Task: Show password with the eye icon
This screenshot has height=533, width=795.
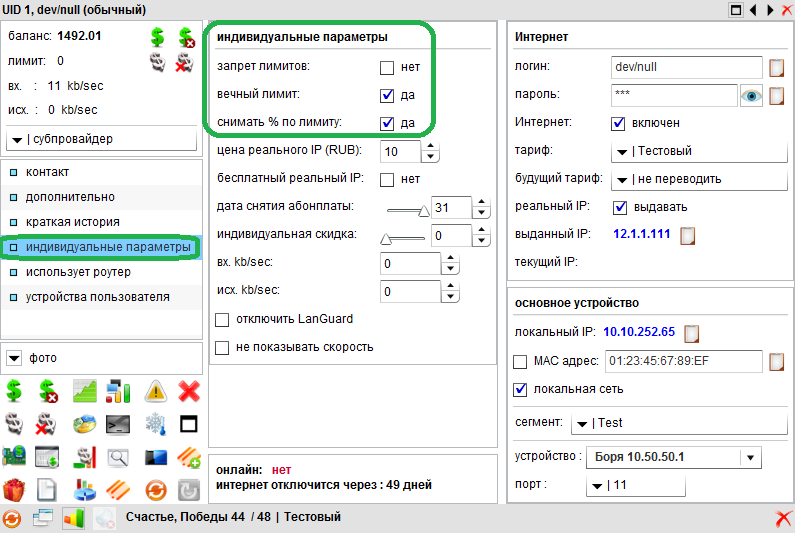Action: click(x=751, y=96)
